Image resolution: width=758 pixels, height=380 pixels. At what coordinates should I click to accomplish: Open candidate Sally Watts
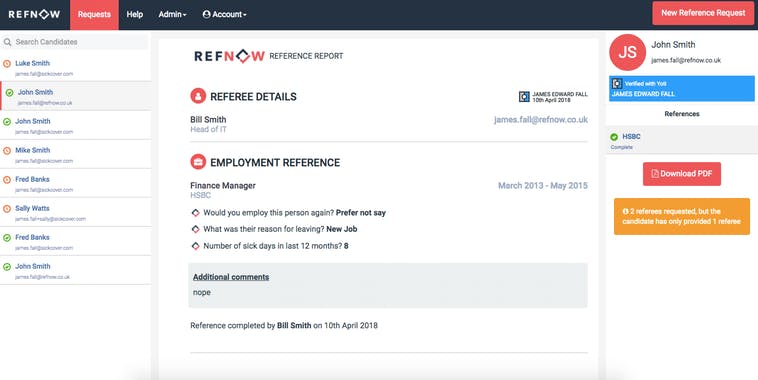point(75,212)
